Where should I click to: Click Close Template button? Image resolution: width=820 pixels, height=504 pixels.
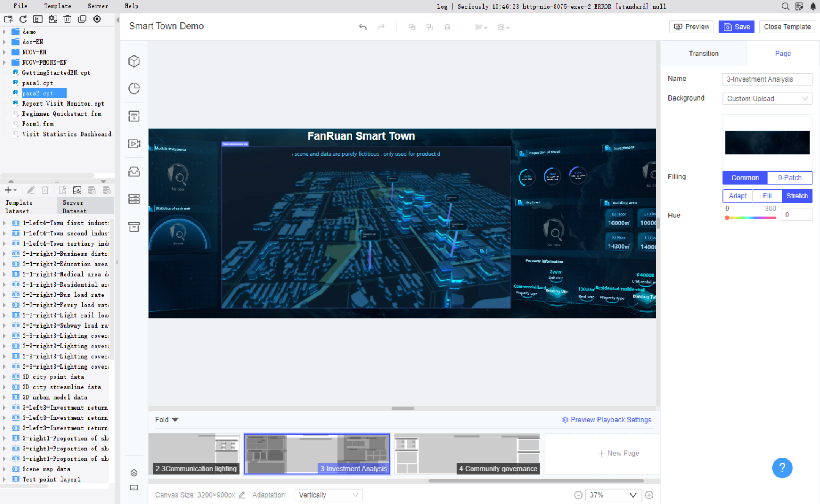pyautogui.click(x=787, y=27)
